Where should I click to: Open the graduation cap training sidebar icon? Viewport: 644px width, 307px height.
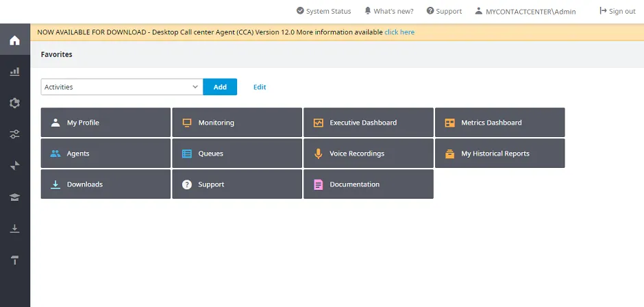pyautogui.click(x=15, y=197)
